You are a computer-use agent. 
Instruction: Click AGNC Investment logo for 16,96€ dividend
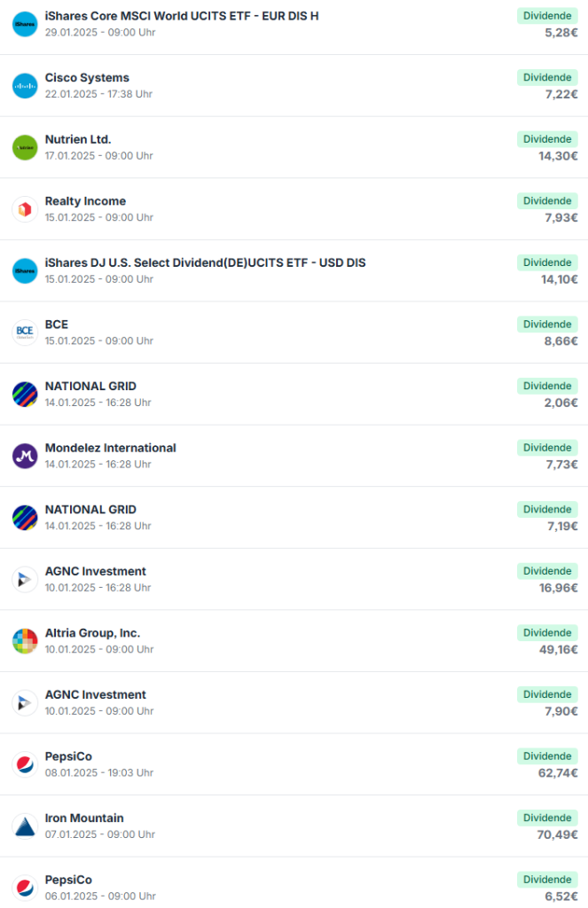(x=25, y=579)
